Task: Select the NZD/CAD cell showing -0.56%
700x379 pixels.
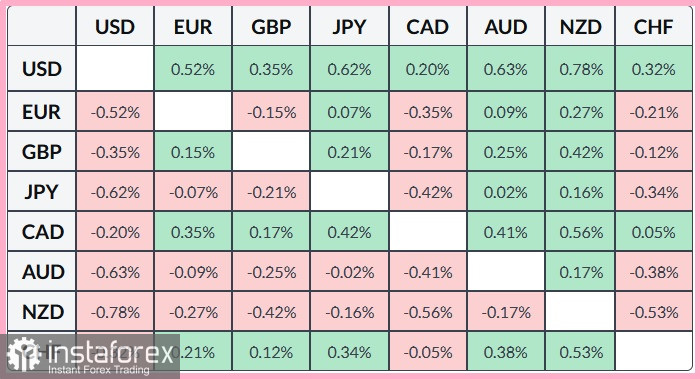Action: (428, 312)
